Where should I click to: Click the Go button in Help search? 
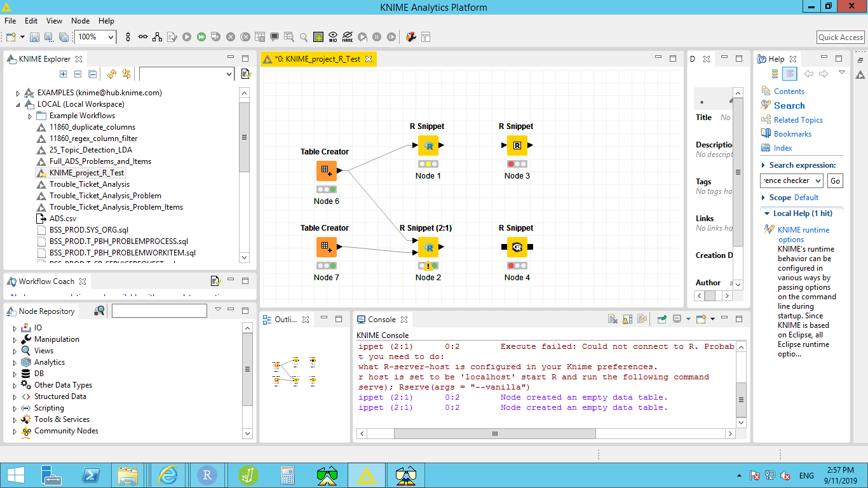click(x=835, y=181)
